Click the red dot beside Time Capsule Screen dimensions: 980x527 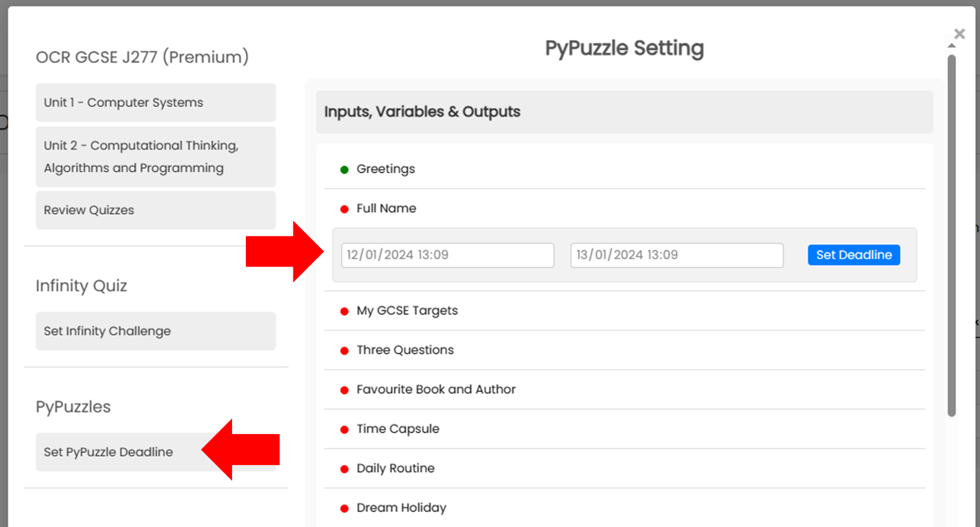point(345,429)
